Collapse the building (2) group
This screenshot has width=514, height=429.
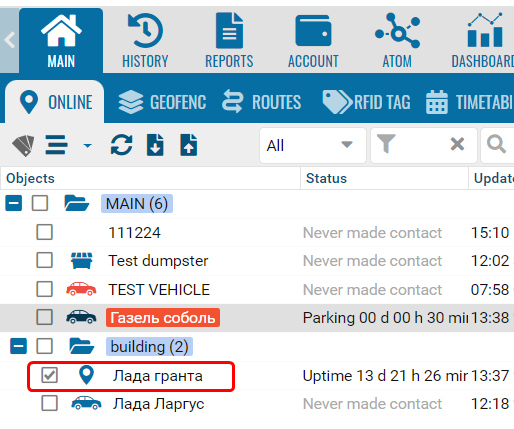(19, 346)
